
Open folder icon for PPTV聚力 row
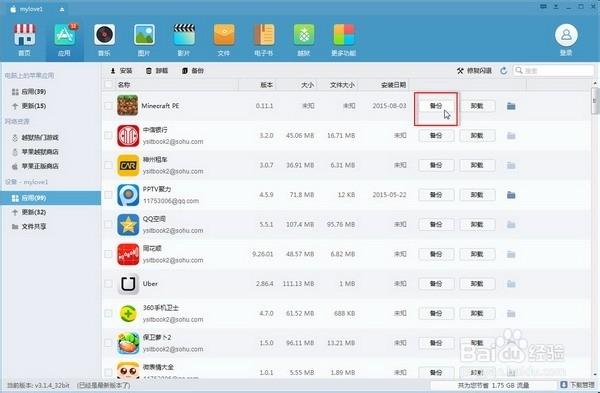tap(511, 195)
